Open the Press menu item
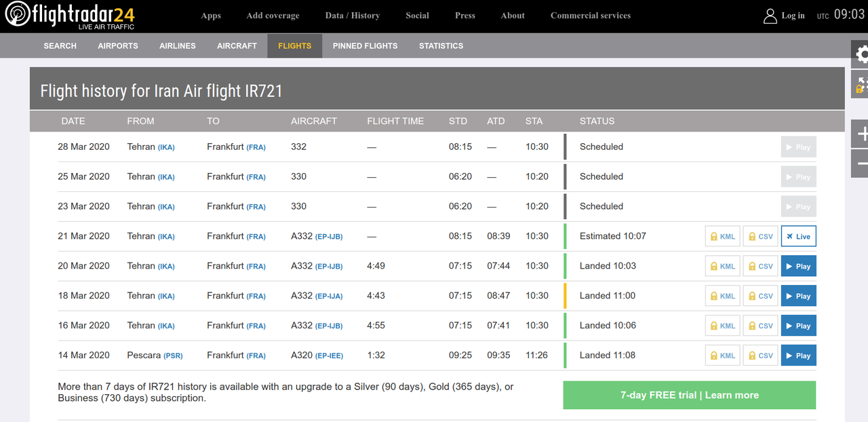Screen dimensions: 868x422 465,16
